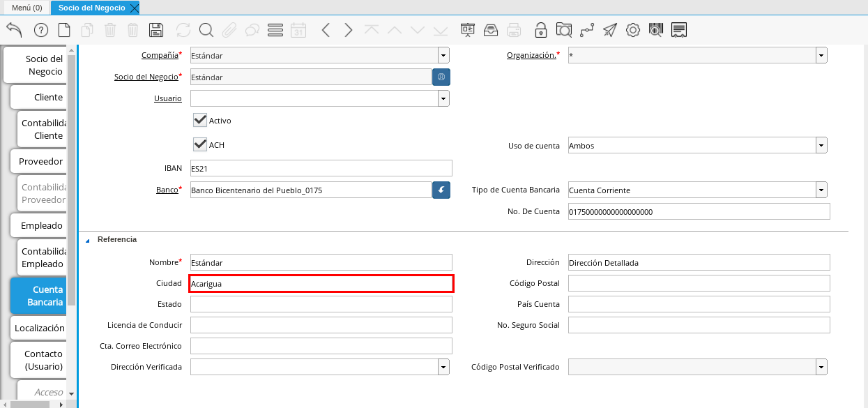Click the Banco field lookup button
868x408 pixels.
(441, 190)
